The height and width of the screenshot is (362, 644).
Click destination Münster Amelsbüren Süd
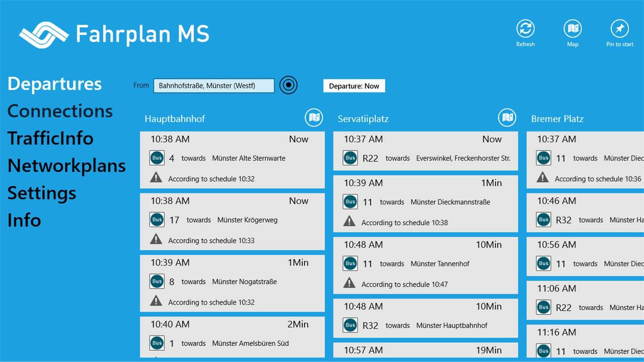[x=250, y=343]
